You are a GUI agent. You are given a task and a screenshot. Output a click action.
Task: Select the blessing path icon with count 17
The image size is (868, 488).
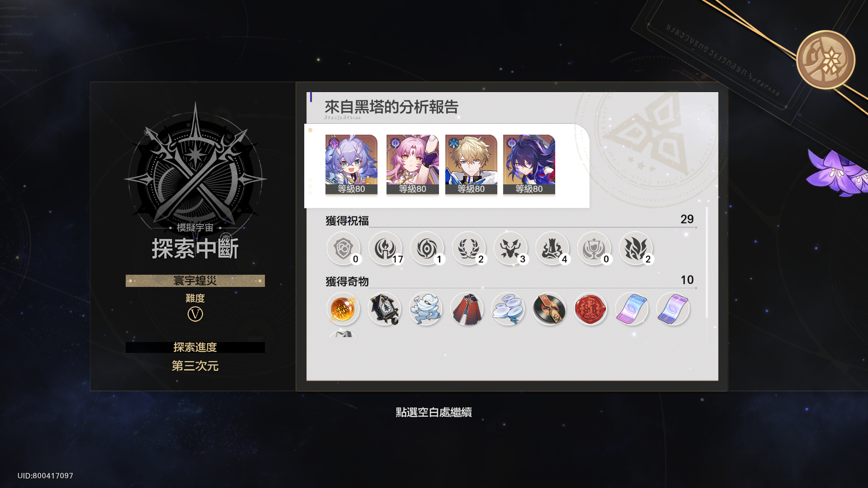(x=385, y=249)
